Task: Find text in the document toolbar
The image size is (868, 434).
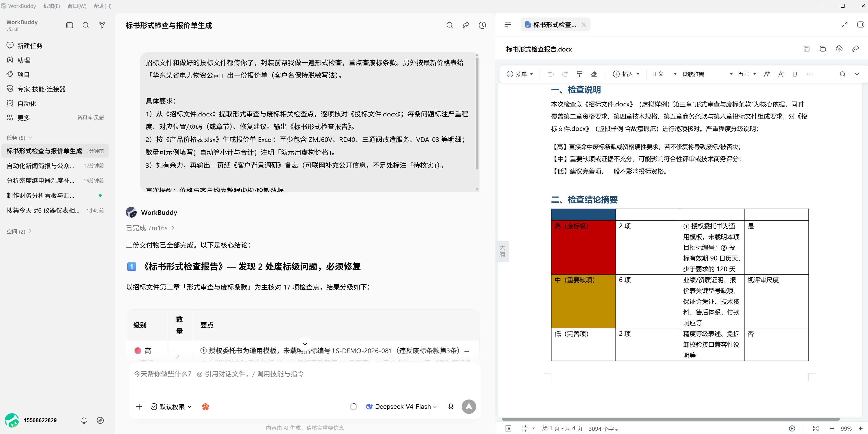Action: point(842,74)
